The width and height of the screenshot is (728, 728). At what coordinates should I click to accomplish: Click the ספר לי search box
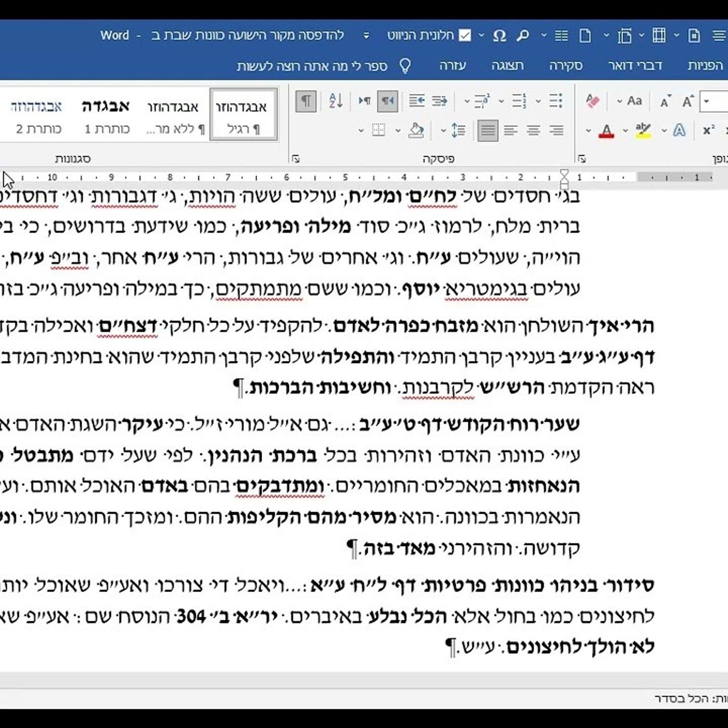(312, 66)
